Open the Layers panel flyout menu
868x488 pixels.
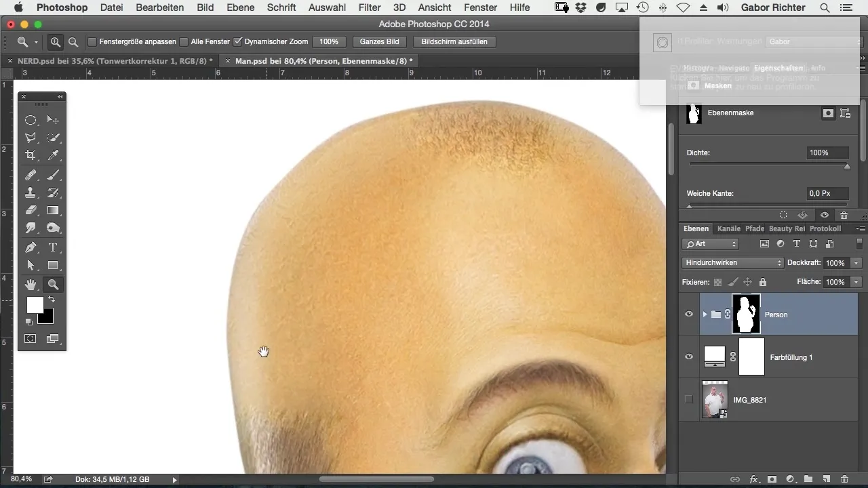pos(861,229)
